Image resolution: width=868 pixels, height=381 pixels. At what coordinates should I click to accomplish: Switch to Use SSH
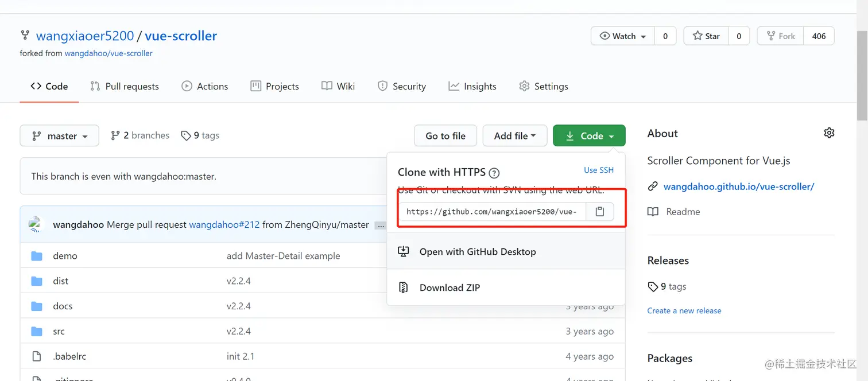pos(599,170)
